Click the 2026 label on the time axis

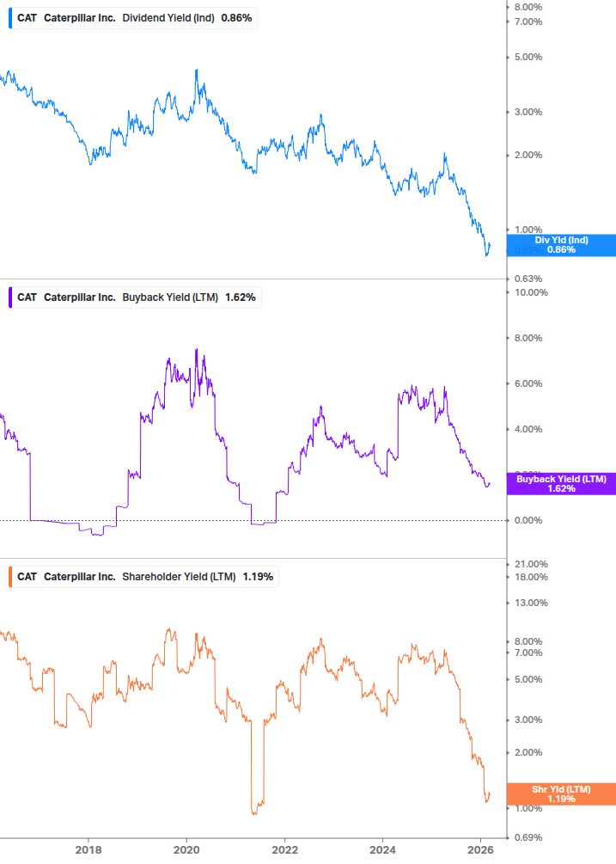click(x=480, y=849)
